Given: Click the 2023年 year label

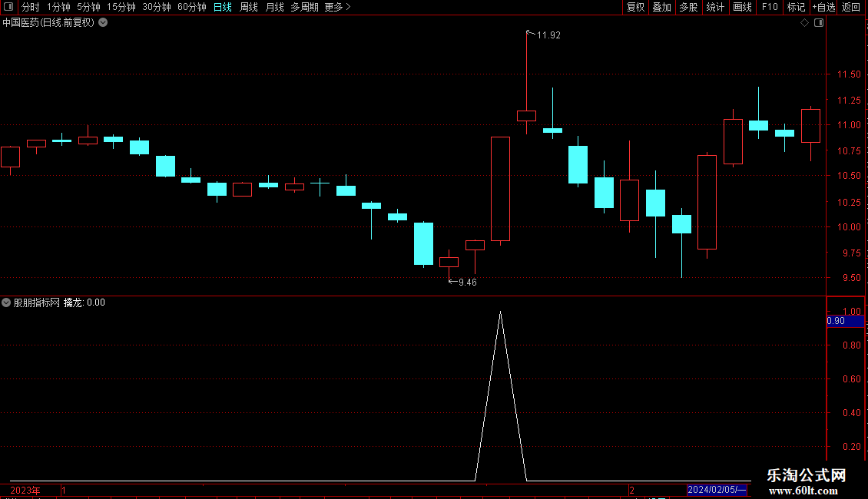Looking at the screenshot, I should point(25,490).
